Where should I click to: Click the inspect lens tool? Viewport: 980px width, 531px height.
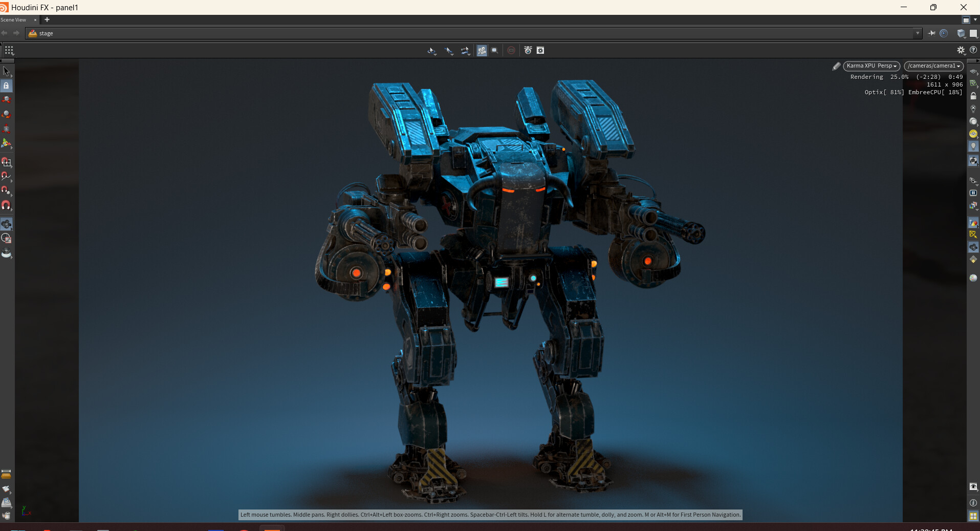(x=6, y=253)
